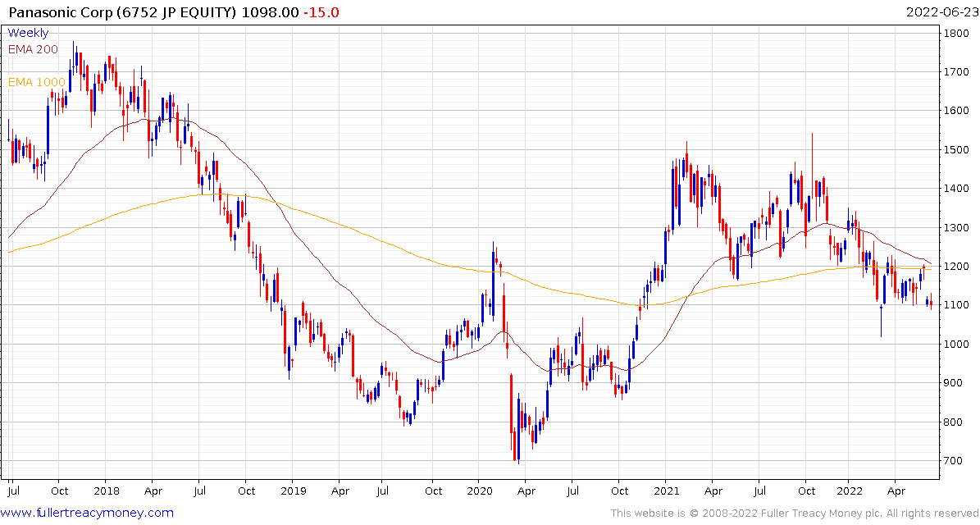Click the last price value 1098.00

point(269,12)
